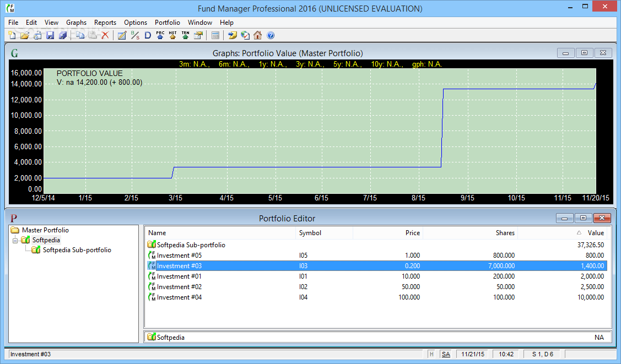Select Master Portfolio in the tree
The width and height of the screenshot is (621, 364).
click(x=45, y=230)
